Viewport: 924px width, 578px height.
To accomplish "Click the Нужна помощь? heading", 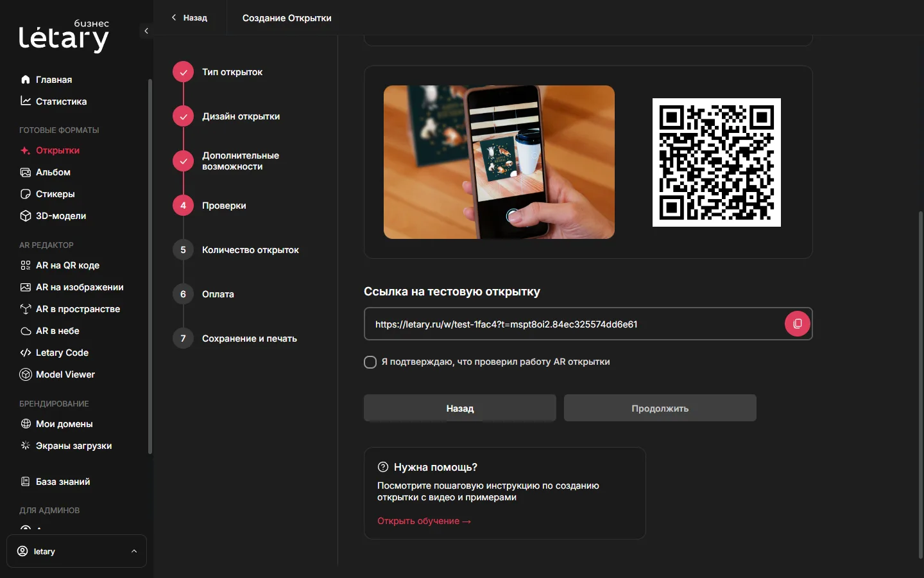I will pos(436,467).
